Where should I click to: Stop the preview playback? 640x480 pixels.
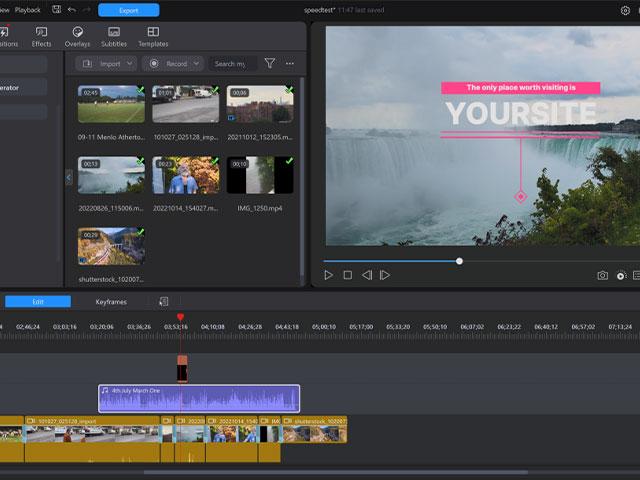(x=347, y=276)
